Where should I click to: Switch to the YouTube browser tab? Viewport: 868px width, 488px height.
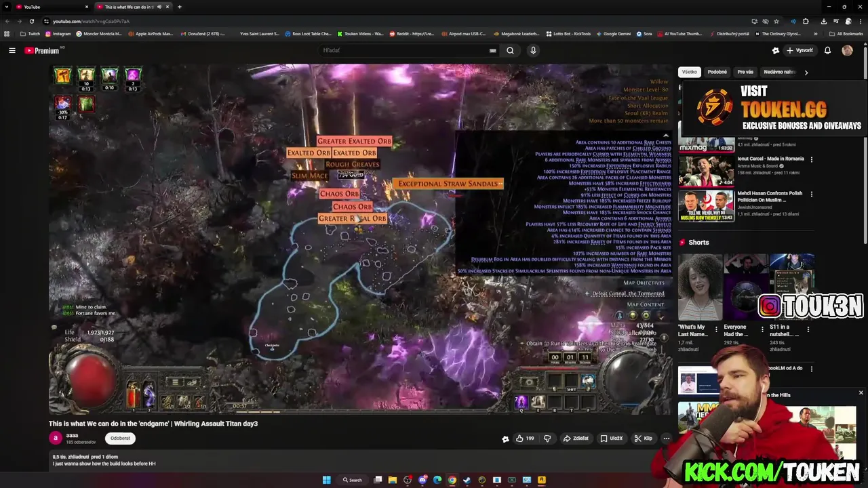click(x=52, y=7)
